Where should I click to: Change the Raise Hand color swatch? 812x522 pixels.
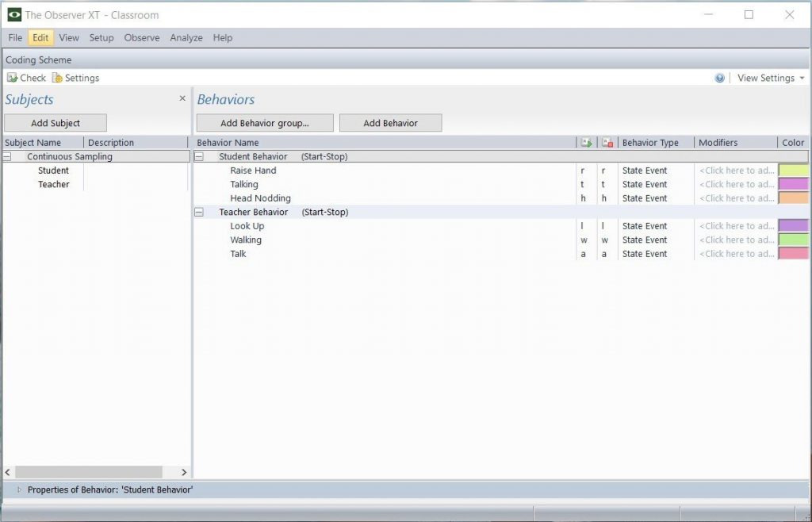(793, 171)
